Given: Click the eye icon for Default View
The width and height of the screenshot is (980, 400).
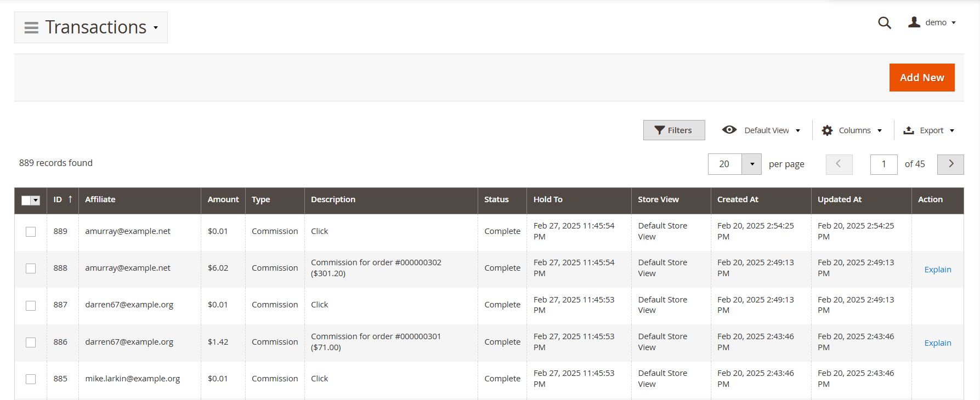Looking at the screenshot, I should [729, 130].
